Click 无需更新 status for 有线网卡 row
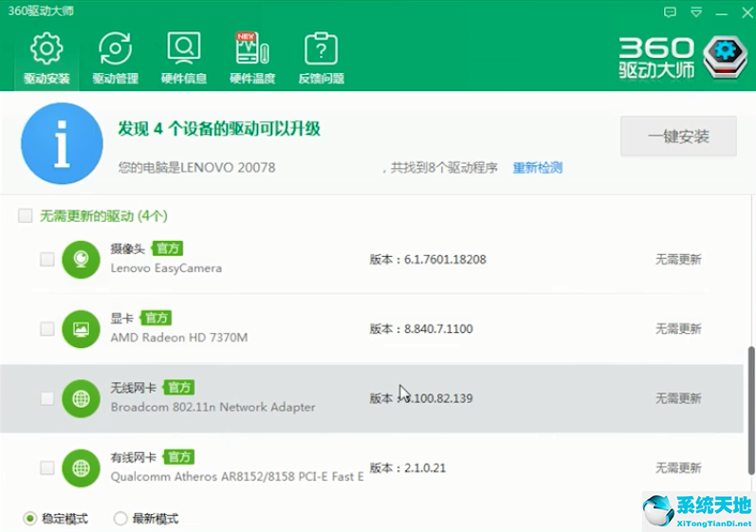Image resolution: width=756 pixels, height=532 pixels. (678, 468)
